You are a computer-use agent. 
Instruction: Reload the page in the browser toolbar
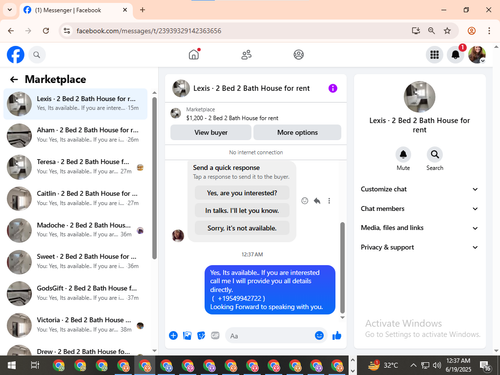coord(46,31)
